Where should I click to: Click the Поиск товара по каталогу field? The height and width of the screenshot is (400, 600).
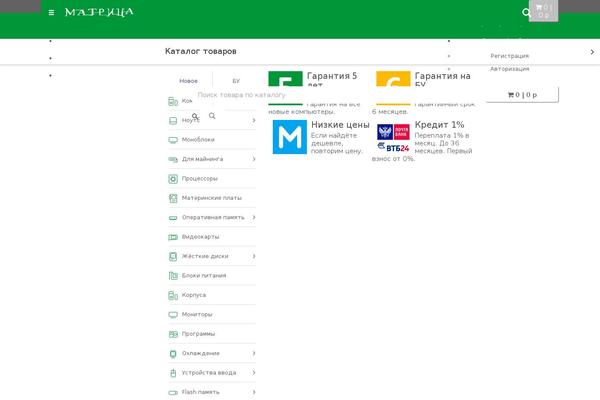pyautogui.click(x=241, y=95)
